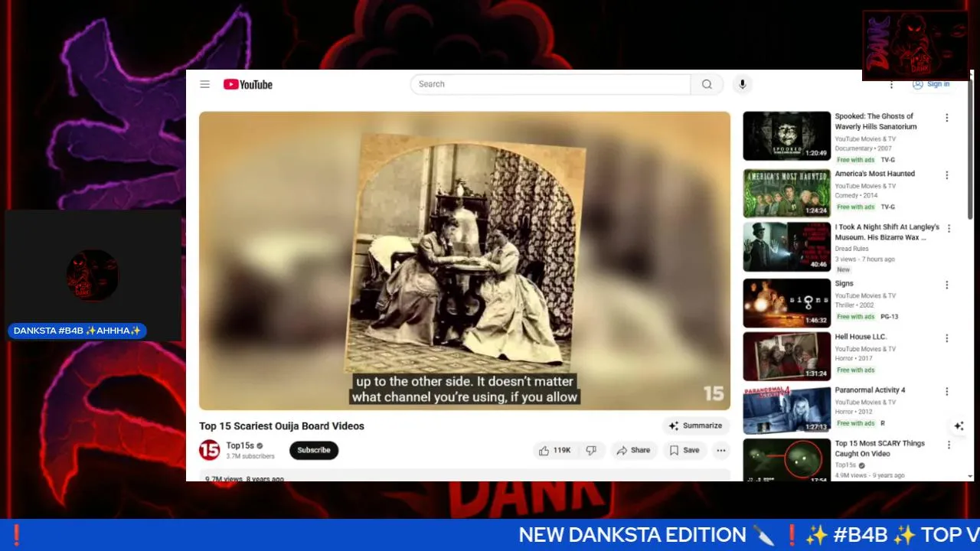Image resolution: width=980 pixels, height=551 pixels.
Task: Open options menu for Signs movie
Action: click(x=947, y=285)
